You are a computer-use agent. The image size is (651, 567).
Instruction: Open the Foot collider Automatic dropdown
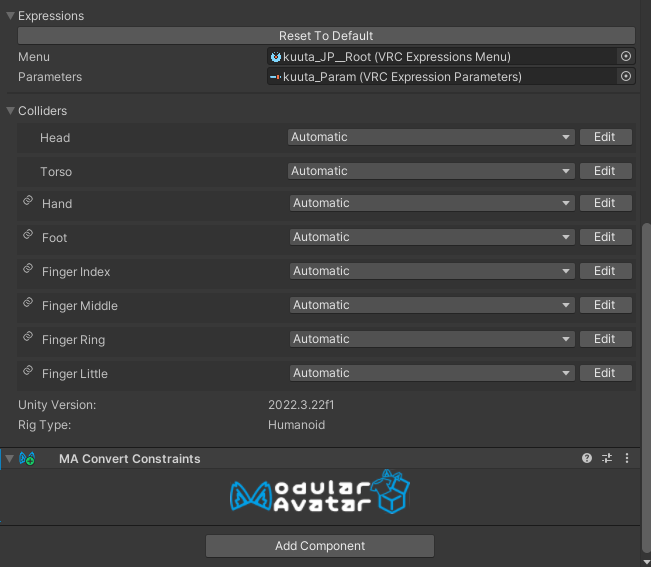point(432,237)
